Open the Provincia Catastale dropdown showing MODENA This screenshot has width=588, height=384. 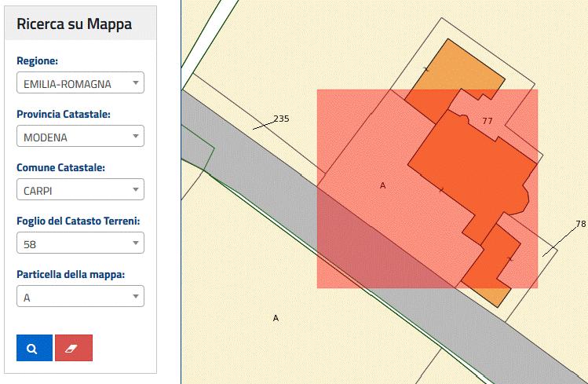tap(80, 136)
